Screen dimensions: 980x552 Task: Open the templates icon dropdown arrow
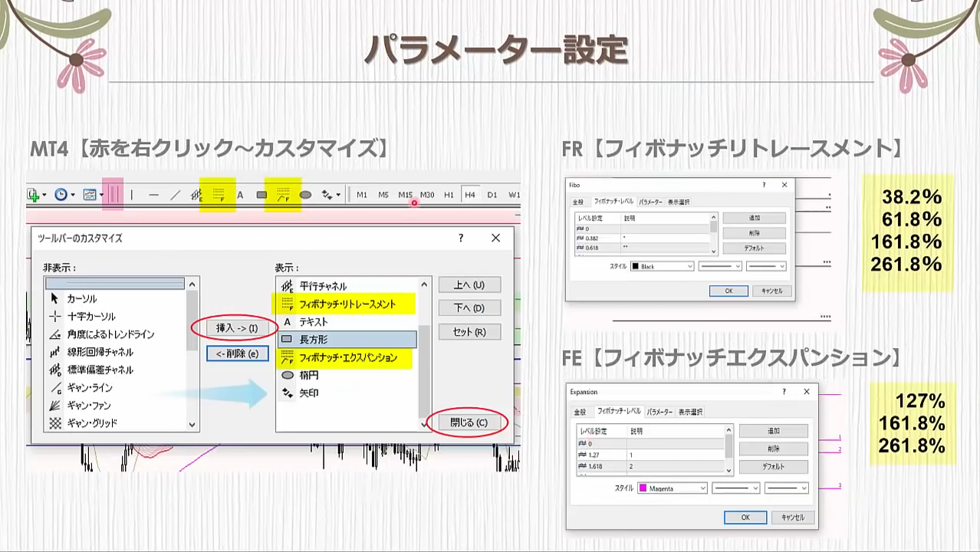tap(101, 195)
